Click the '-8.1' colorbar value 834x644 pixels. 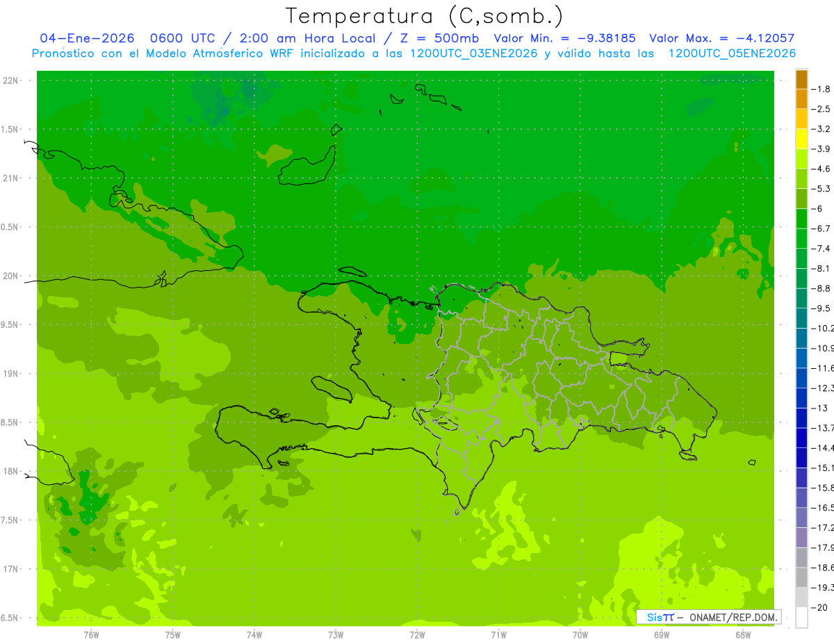821,269
